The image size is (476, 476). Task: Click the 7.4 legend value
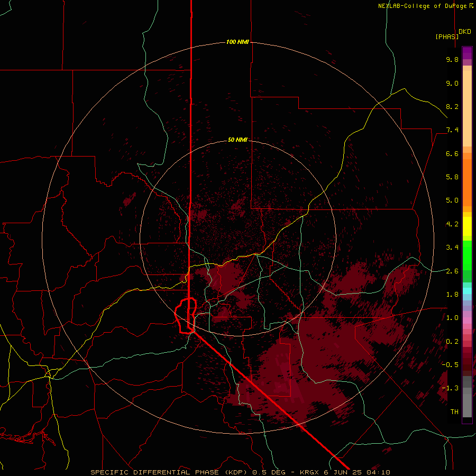(452, 130)
